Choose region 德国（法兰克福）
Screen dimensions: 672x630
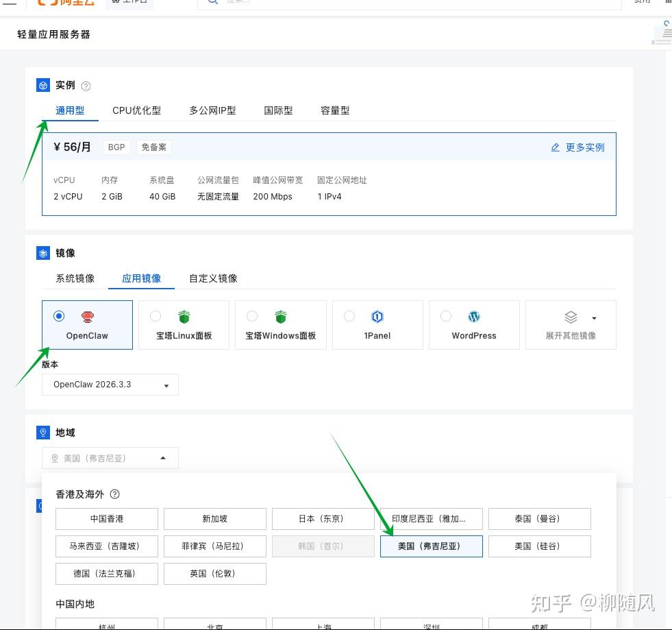coord(107,574)
